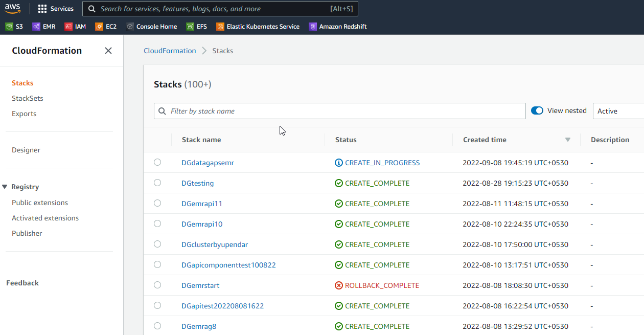This screenshot has height=335, width=644.
Task: Click the Feedback link
Action: point(22,283)
